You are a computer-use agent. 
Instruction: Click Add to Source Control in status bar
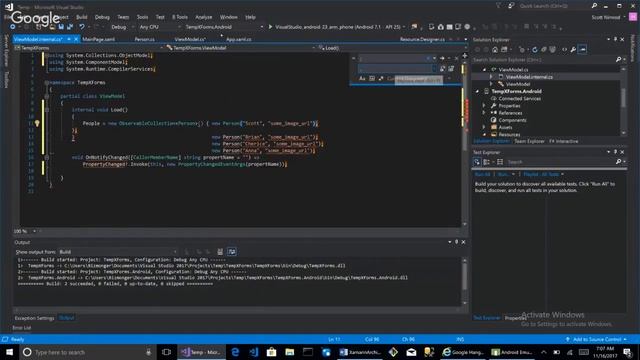pyautogui.click(x=597, y=339)
